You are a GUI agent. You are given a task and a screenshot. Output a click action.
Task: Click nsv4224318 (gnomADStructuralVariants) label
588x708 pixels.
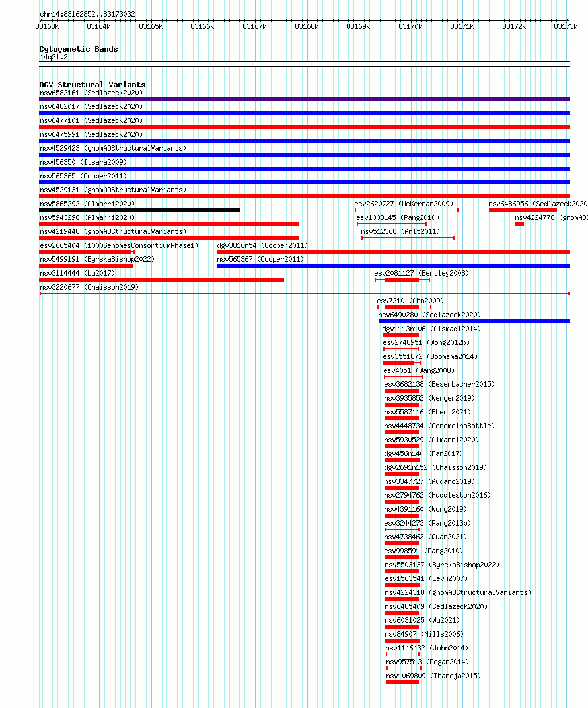[x=458, y=593]
